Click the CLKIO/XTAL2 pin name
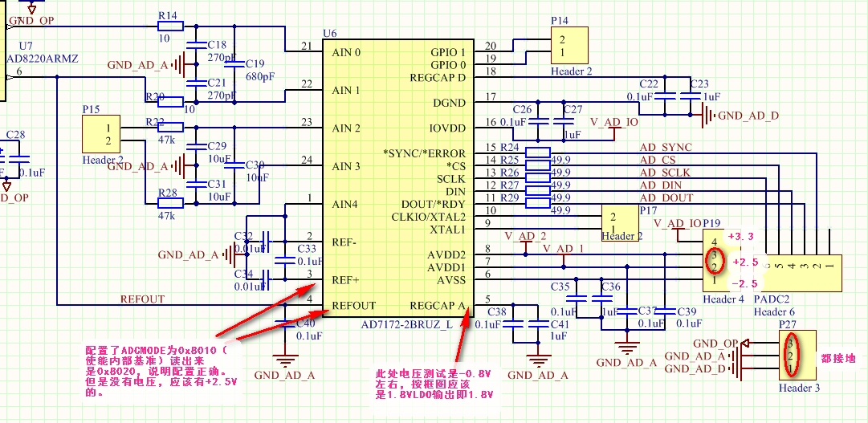 coord(429,217)
